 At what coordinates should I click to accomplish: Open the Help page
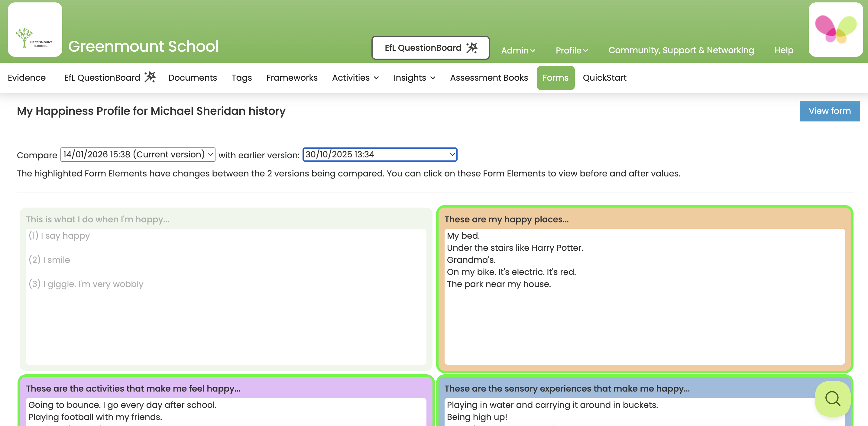(x=784, y=50)
